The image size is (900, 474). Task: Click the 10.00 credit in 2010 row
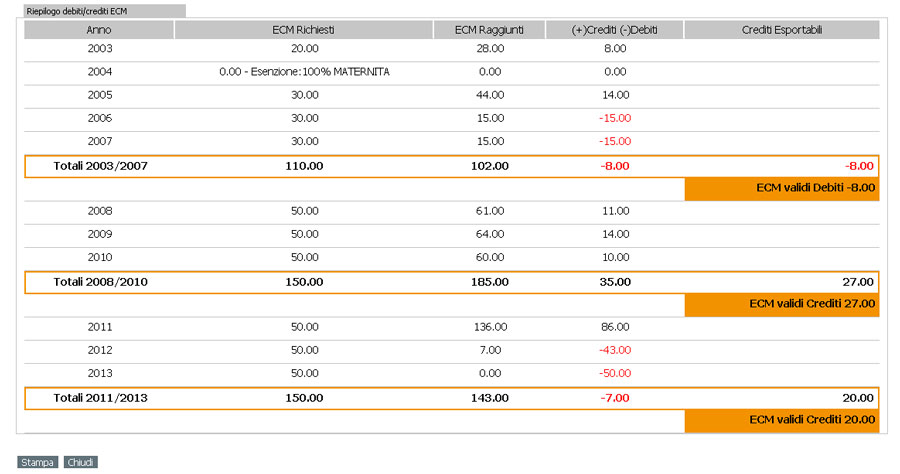(616, 257)
